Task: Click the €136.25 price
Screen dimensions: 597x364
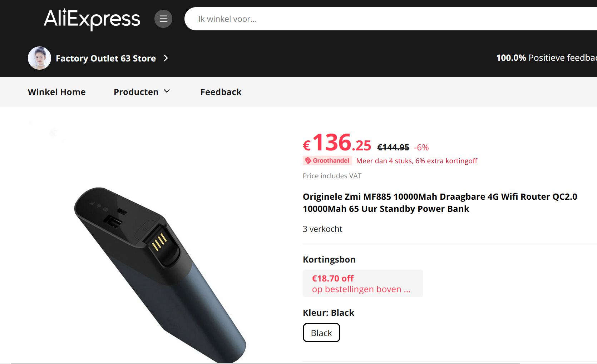Action: (337, 143)
